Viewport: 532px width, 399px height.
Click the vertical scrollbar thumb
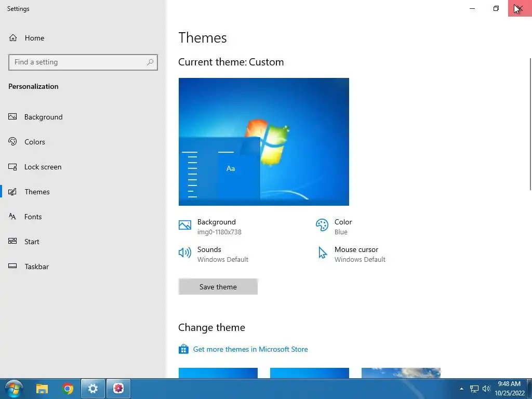click(530, 124)
